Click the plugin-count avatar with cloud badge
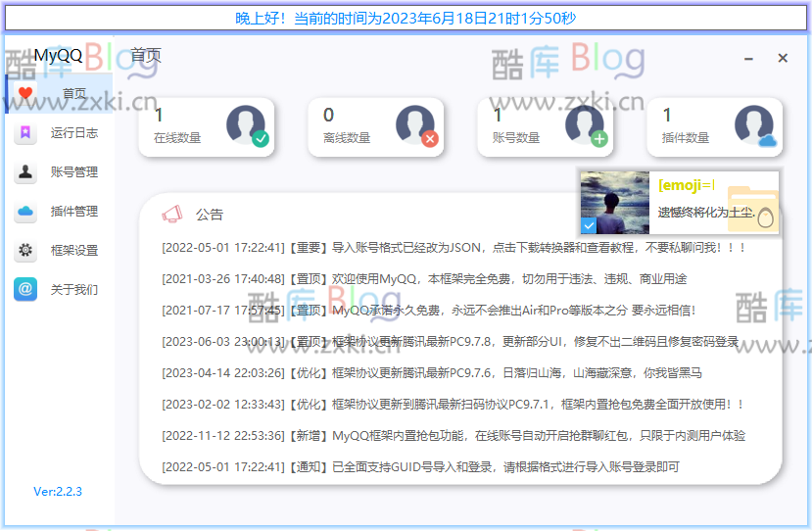Screen dimensions: 812x531 tap(755, 125)
